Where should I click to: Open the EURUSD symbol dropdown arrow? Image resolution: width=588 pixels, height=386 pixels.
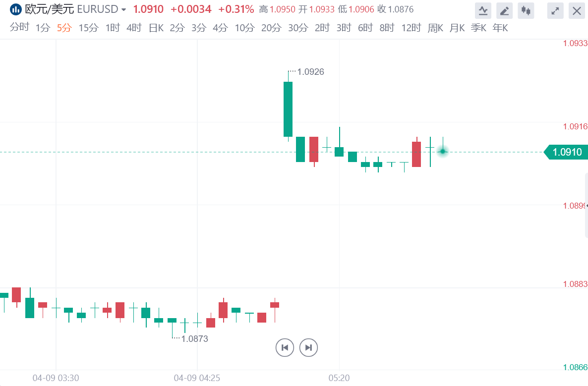coord(123,10)
